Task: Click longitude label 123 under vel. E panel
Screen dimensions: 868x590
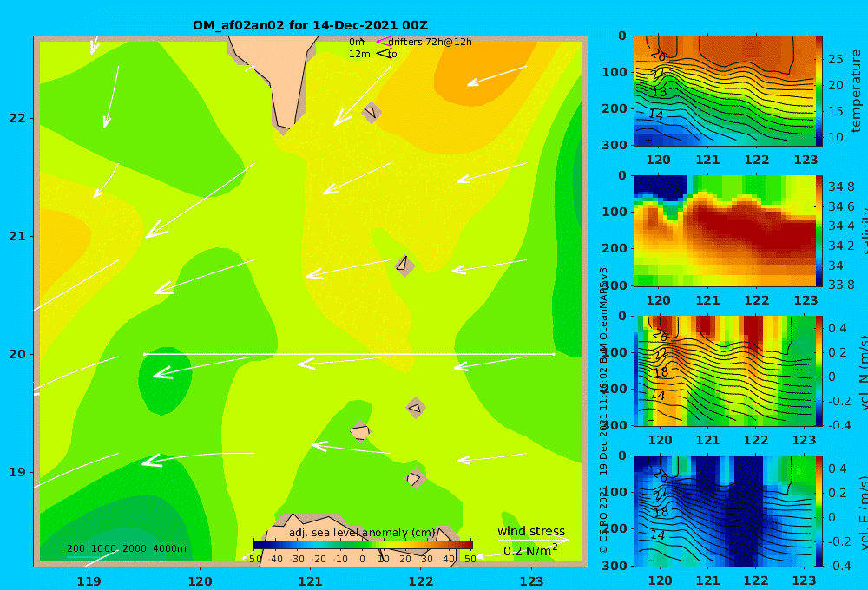Action: coord(804,580)
